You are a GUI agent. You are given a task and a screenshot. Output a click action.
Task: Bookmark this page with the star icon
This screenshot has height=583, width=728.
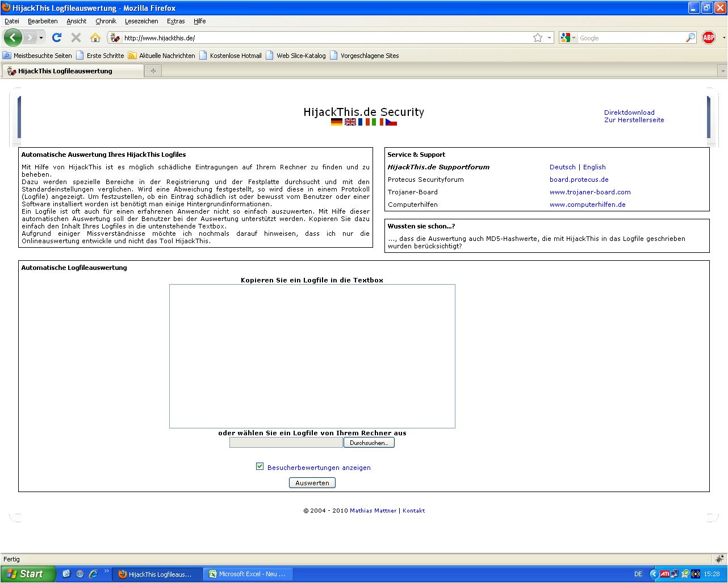pos(537,38)
